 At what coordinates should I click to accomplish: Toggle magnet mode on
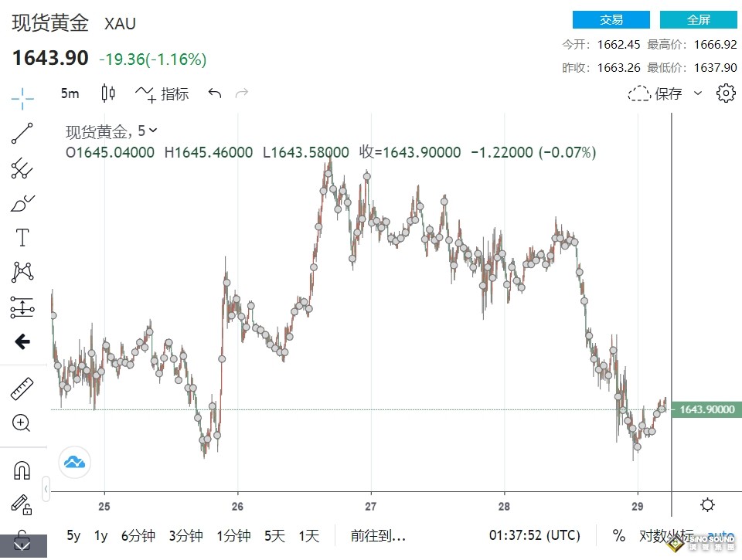click(22, 469)
